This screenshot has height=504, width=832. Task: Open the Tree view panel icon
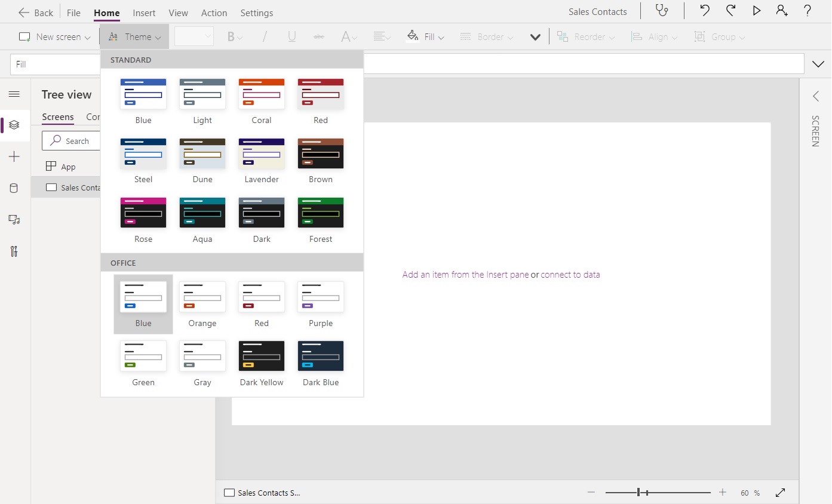click(14, 125)
